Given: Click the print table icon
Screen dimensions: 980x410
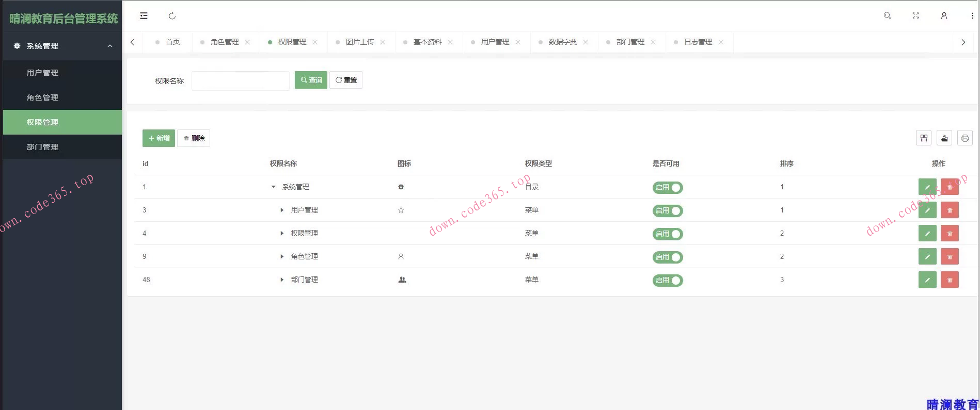Looking at the screenshot, I should tap(965, 138).
